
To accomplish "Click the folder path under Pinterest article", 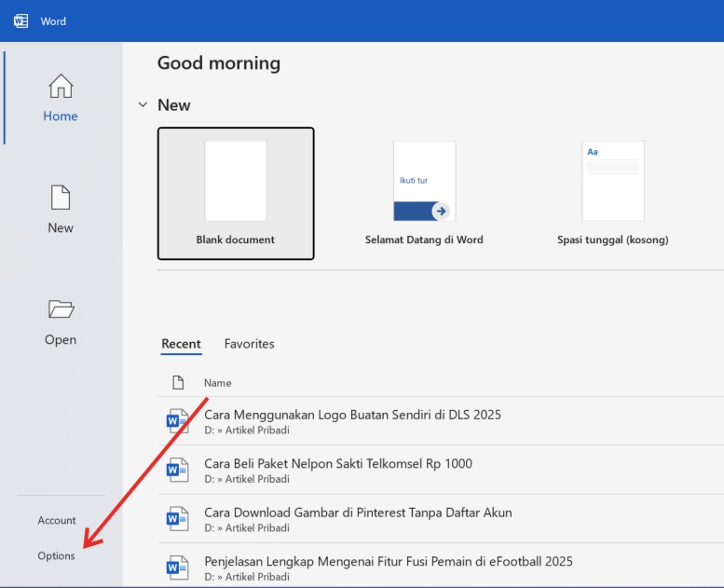I will point(247,528).
